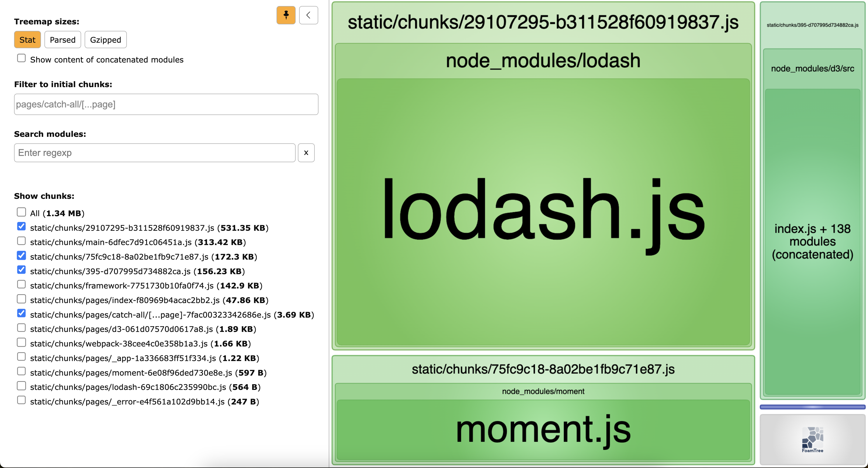Check the All chunks checkbox
The width and height of the screenshot is (868, 468).
click(x=21, y=212)
